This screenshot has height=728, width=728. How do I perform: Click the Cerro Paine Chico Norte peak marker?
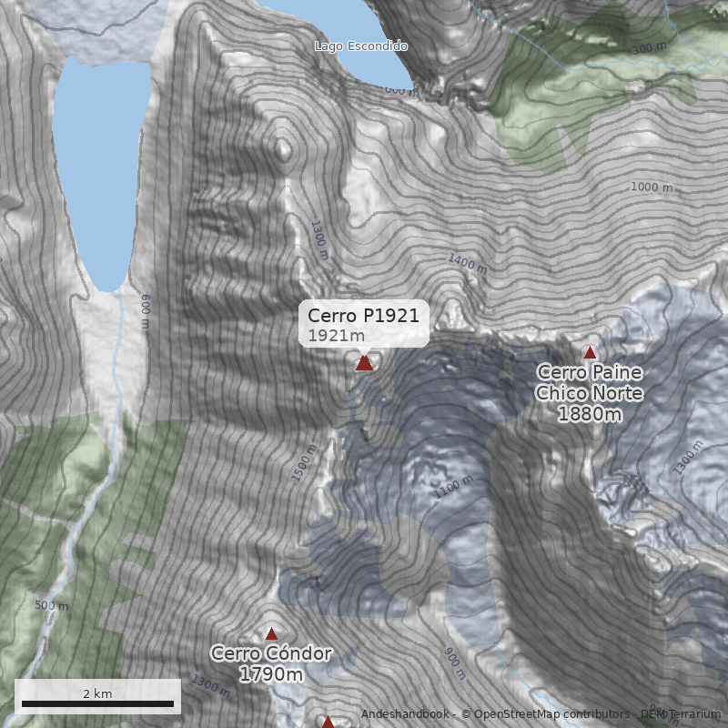(x=590, y=352)
